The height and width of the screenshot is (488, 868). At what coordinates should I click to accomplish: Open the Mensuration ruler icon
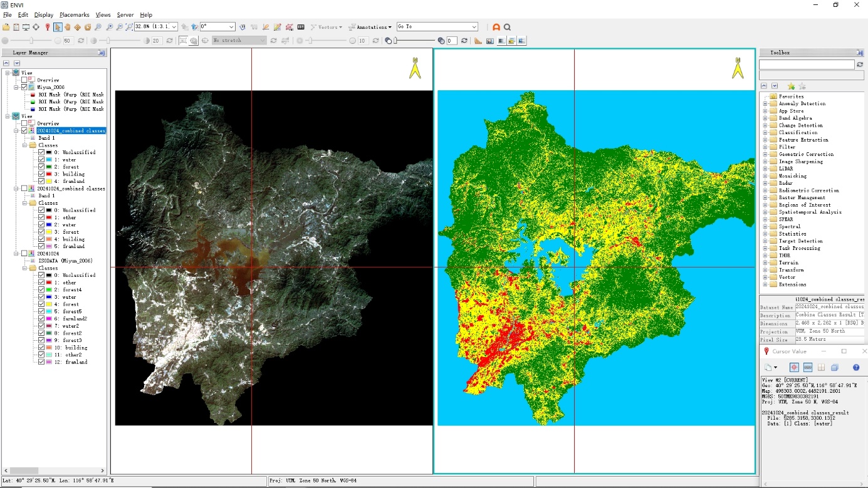tap(478, 41)
